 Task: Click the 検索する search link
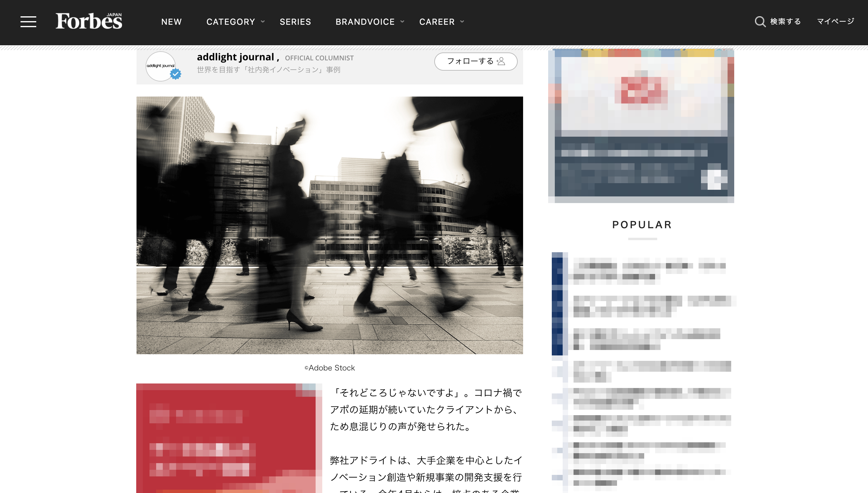pyautogui.click(x=785, y=22)
